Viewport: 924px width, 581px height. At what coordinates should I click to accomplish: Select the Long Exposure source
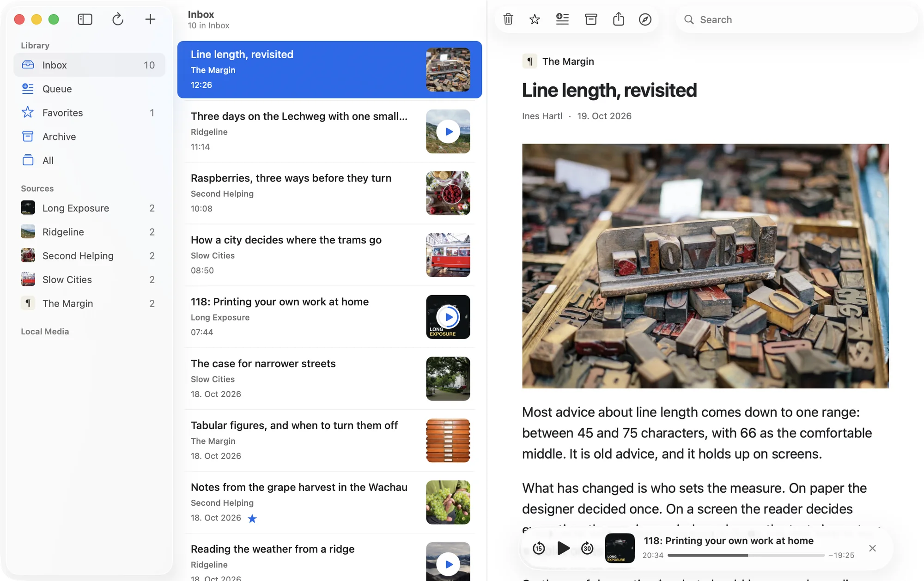coord(89,208)
